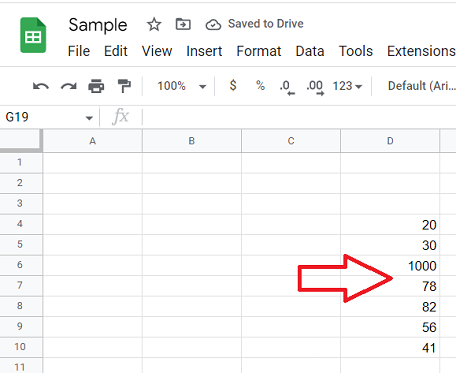Format as currency with dollar icon
The height and width of the screenshot is (373, 456).
click(233, 86)
